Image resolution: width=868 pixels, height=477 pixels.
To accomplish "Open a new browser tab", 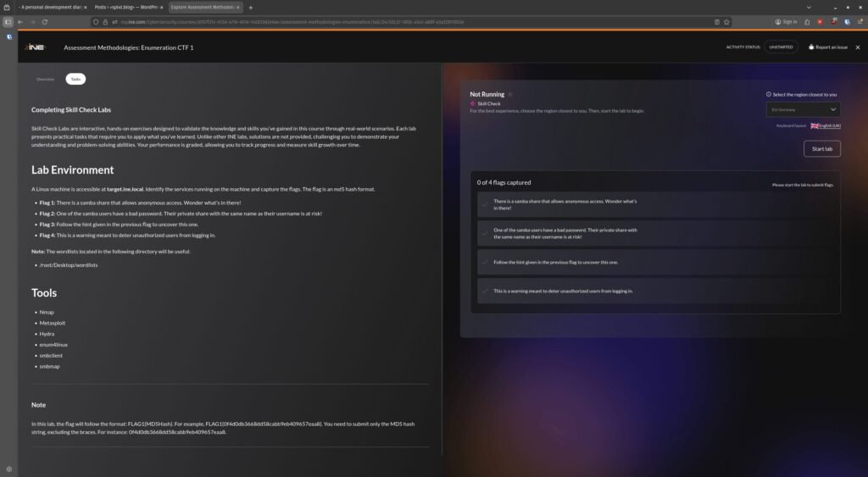I will coord(250,8).
